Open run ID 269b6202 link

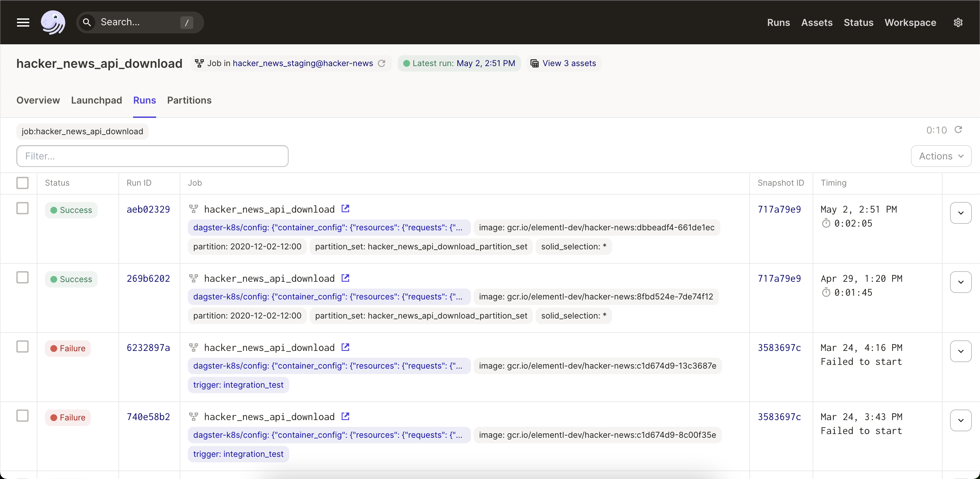click(x=148, y=278)
